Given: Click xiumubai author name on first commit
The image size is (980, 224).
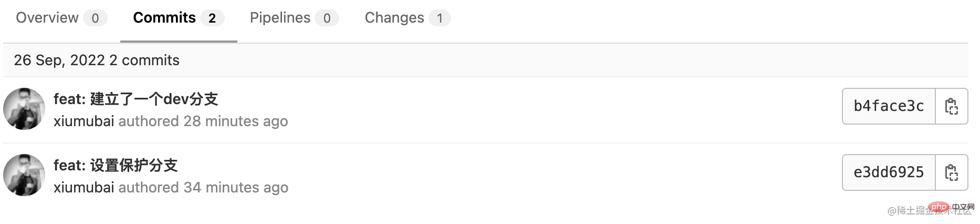Looking at the screenshot, I should [x=84, y=121].
